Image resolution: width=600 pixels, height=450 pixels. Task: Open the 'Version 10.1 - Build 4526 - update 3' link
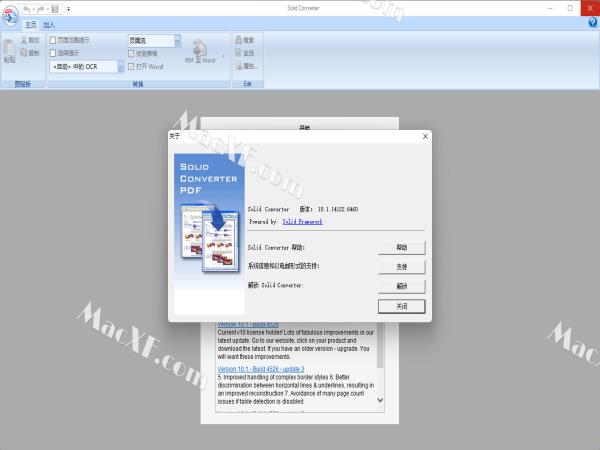(261, 369)
